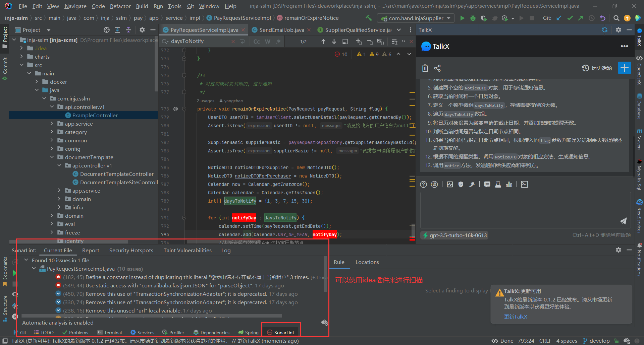The image size is (644, 345).
Task: Jump to the next search occurrence
Action: tap(334, 42)
